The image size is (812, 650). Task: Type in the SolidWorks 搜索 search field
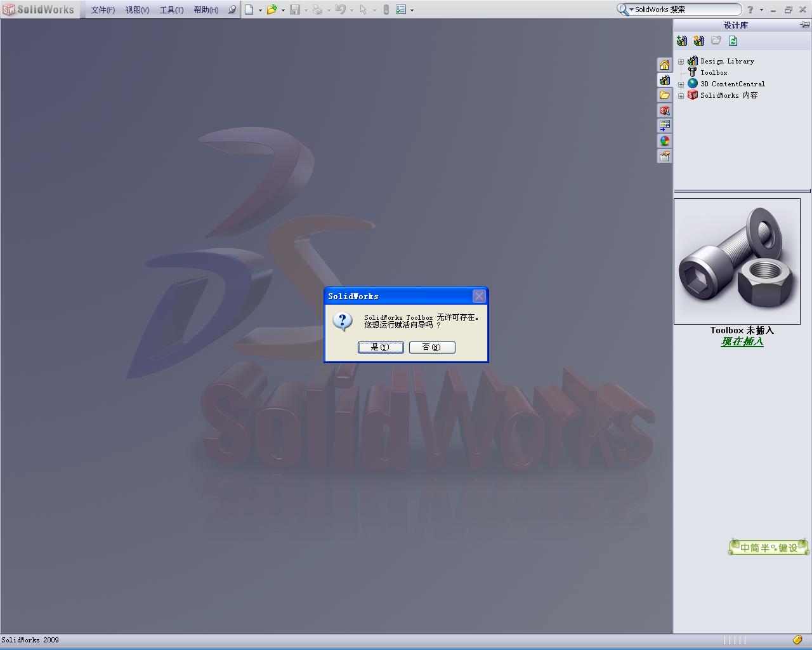pyautogui.click(x=686, y=10)
